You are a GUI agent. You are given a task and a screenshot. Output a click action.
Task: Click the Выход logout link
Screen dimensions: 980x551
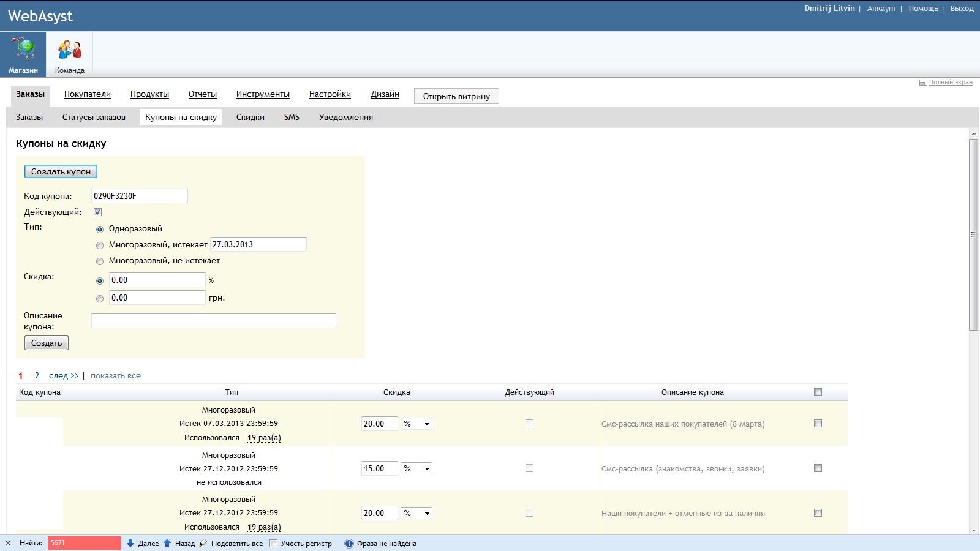962,9
